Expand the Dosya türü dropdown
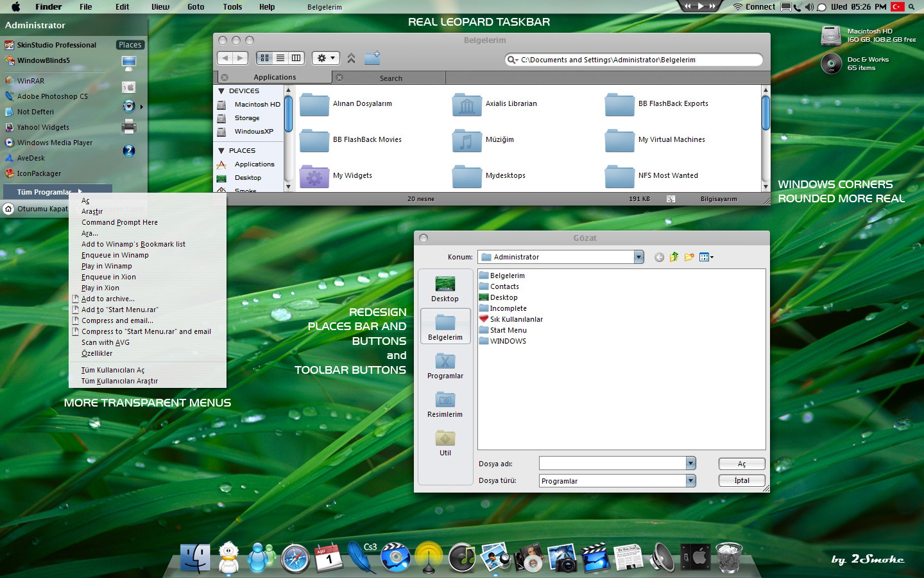This screenshot has width=924, height=578. coord(690,480)
